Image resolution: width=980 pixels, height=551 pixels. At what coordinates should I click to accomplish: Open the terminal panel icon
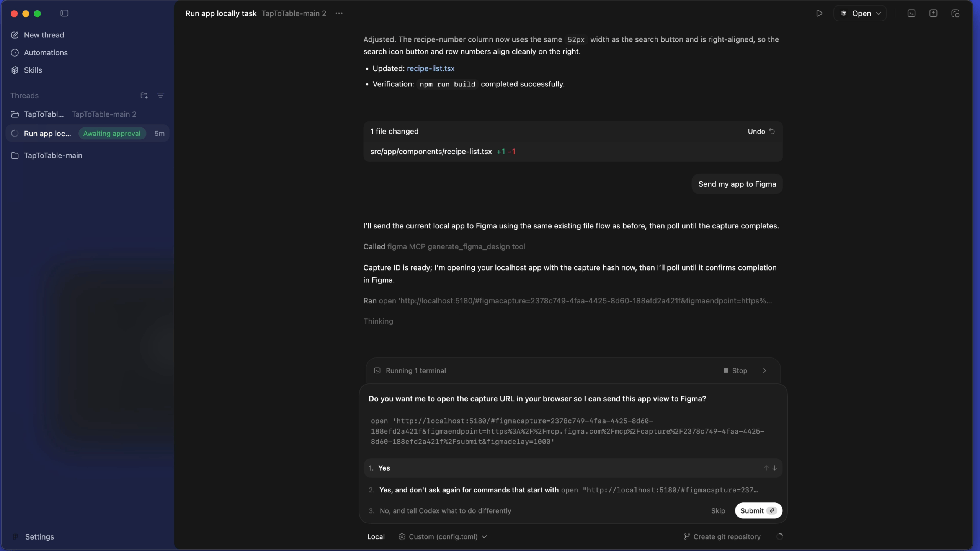[x=911, y=13]
